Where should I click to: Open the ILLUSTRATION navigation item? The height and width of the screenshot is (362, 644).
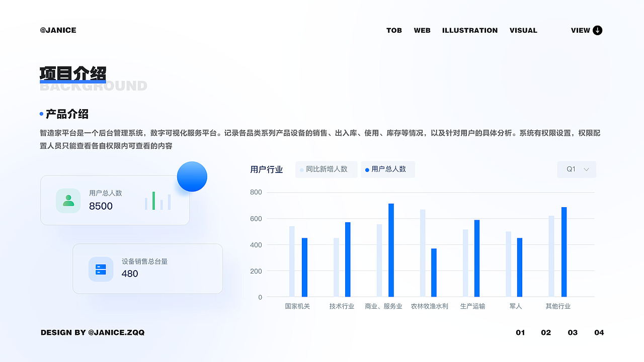470,30
